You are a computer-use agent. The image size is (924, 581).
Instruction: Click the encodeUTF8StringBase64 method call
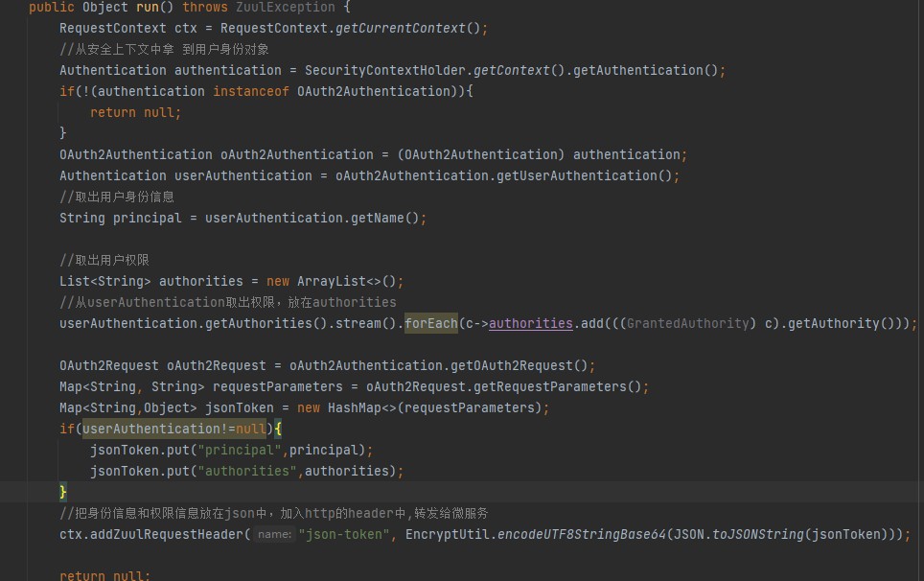point(582,534)
